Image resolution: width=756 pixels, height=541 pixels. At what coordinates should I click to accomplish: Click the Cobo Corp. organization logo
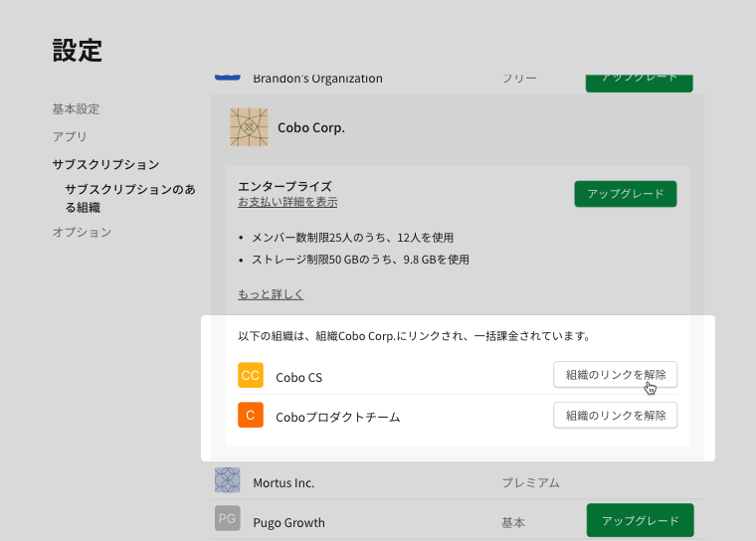[249, 127]
